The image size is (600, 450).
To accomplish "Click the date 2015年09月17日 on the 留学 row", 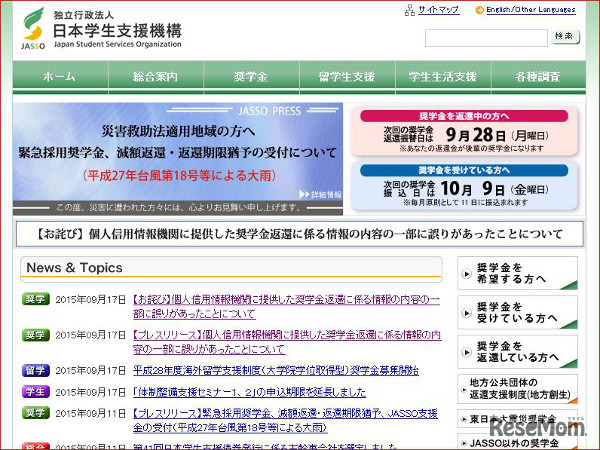I will click(x=91, y=370).
